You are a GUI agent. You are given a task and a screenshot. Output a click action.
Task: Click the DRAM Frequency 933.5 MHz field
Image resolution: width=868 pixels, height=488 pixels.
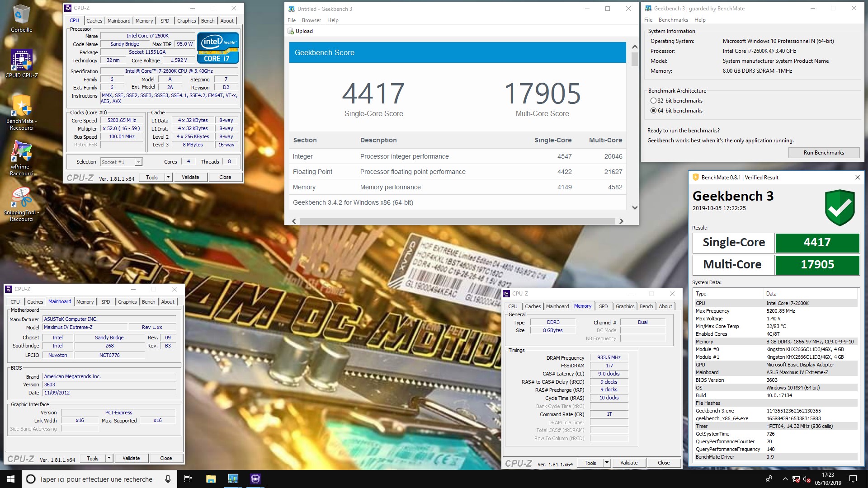point(609,357)
